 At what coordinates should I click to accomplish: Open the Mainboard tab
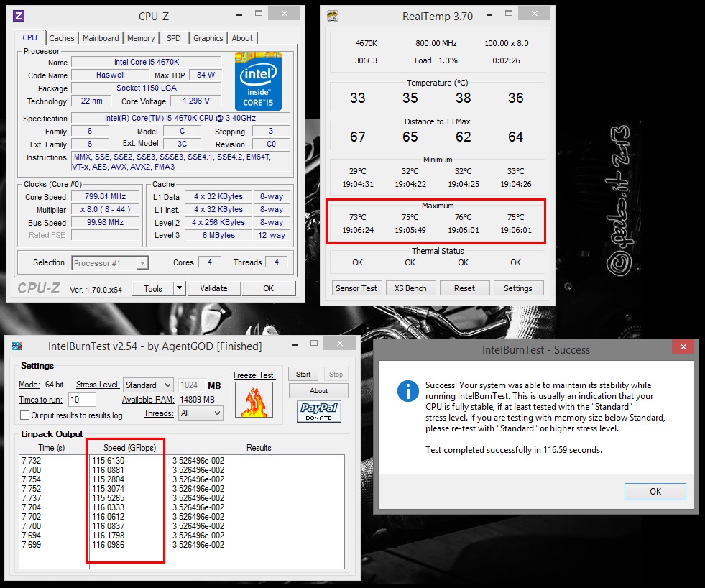coord(101,38)
